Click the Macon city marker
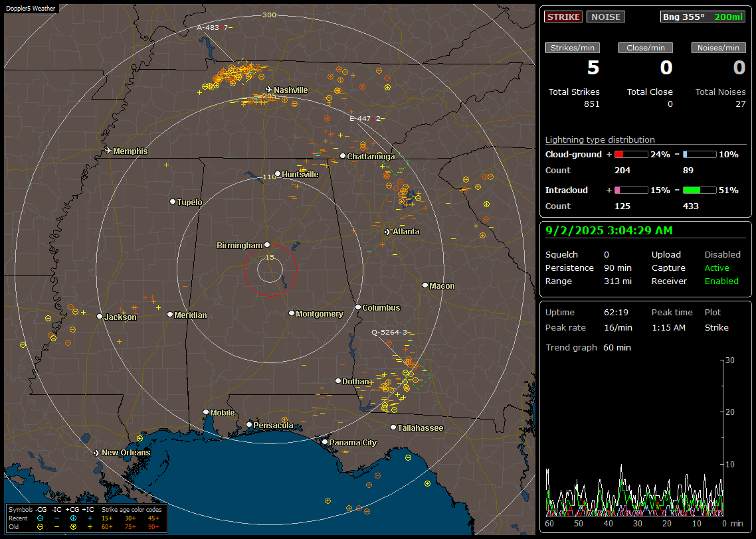This screenshot has height=539, width=756. (425, 285)
